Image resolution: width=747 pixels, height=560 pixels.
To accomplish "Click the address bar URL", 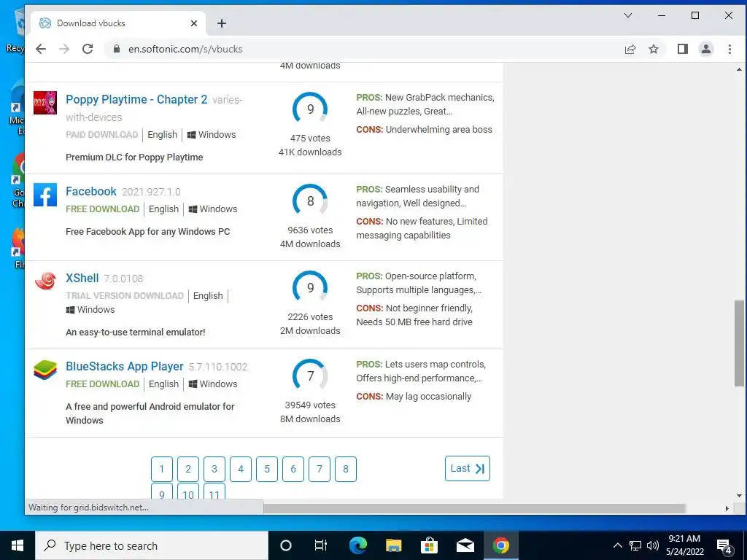I will tap(185, 49).
